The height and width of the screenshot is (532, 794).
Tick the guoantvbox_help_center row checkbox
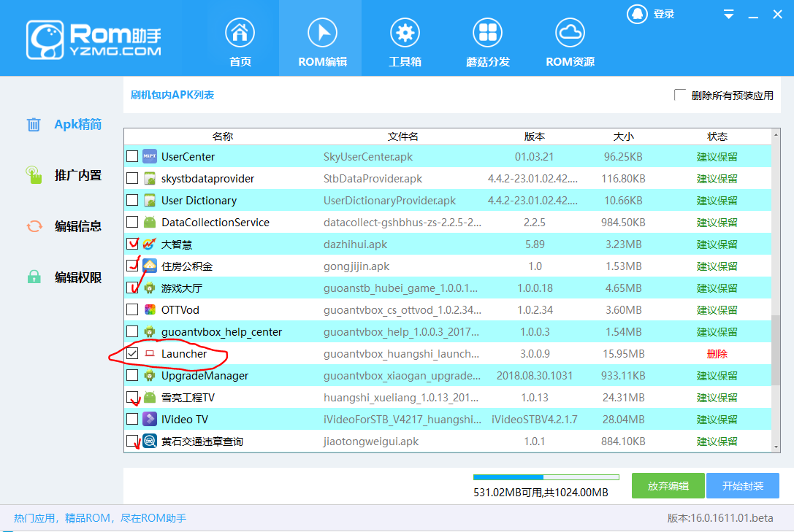pos(132,332)
